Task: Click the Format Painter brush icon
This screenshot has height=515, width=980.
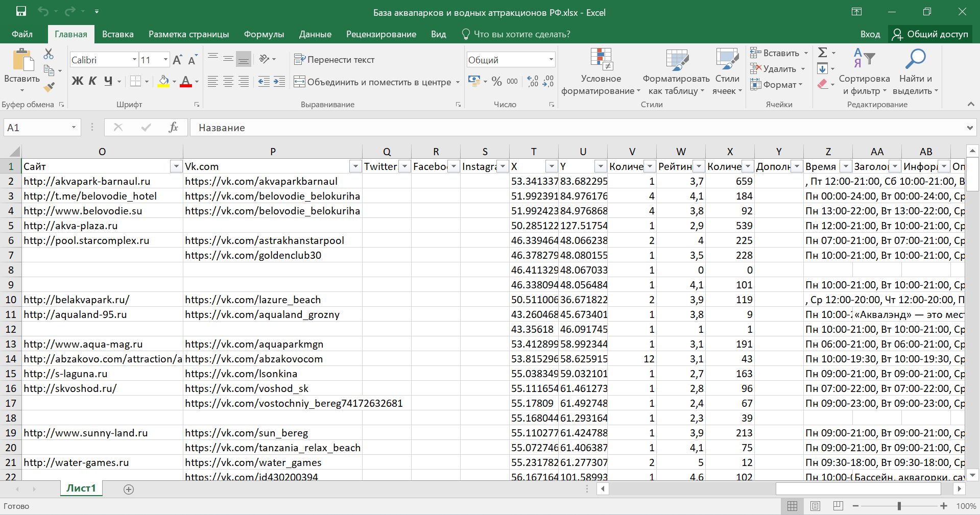Action: tap(49, 87)
